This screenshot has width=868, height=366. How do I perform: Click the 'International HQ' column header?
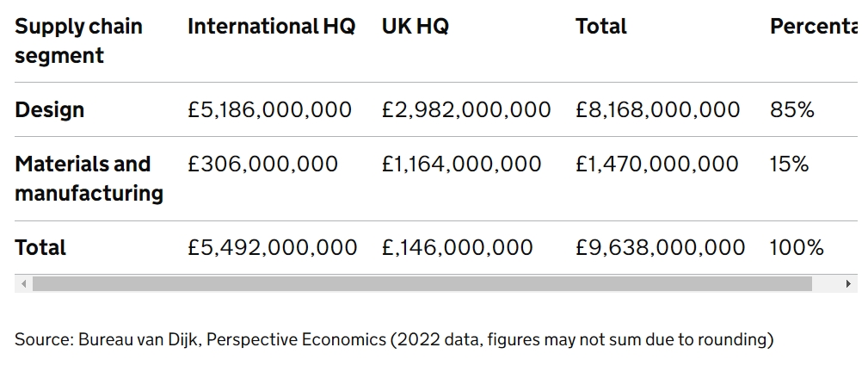point(271,26)
